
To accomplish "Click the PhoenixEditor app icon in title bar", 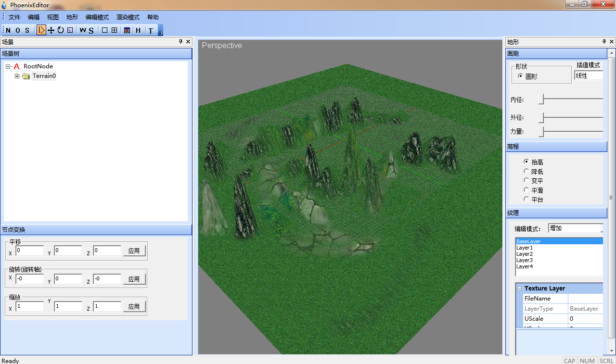I will tap(4, 5).
